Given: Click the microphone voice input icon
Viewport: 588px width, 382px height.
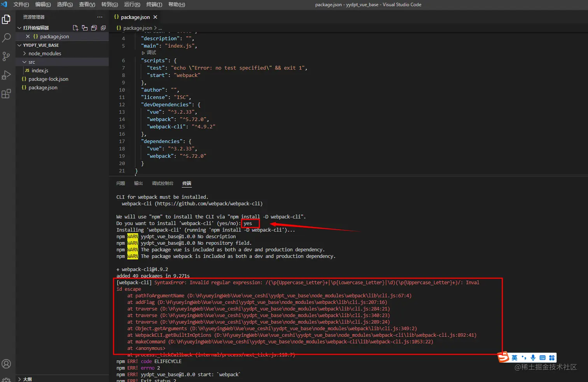Looking at the screenshot, I should 533,358.
